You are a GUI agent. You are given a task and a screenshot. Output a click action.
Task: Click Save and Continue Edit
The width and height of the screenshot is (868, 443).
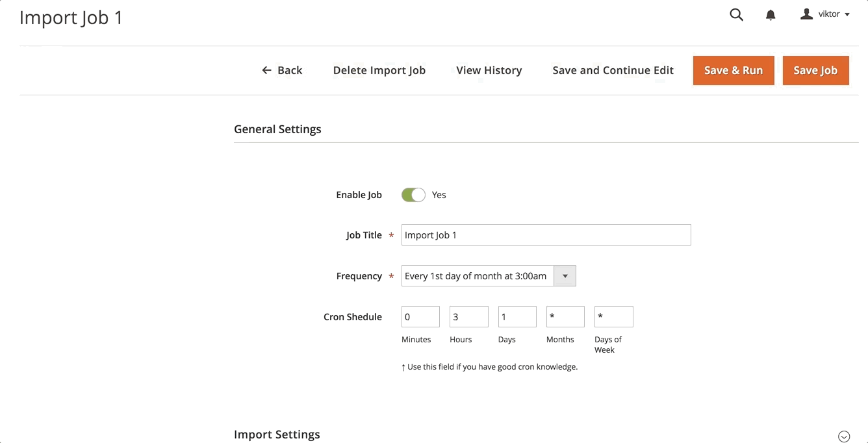point(613,70)
